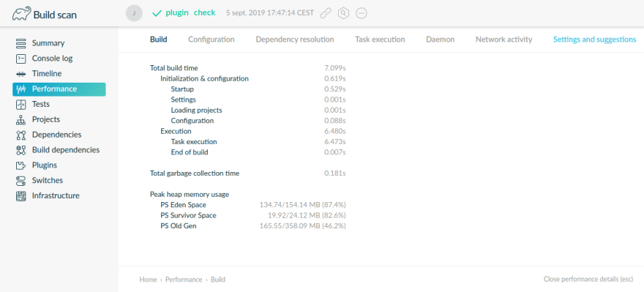The width and height of the screenshot is (644, 292).
Task: Switch to the Task execution tab
Action: pos(380,40)
